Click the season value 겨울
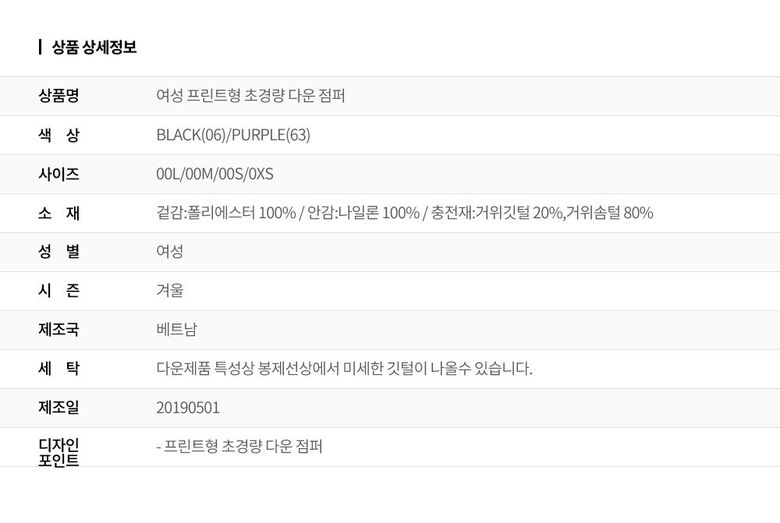Viewport: 780px width, 523px height. pyautogui.click(x=170, y=291)
